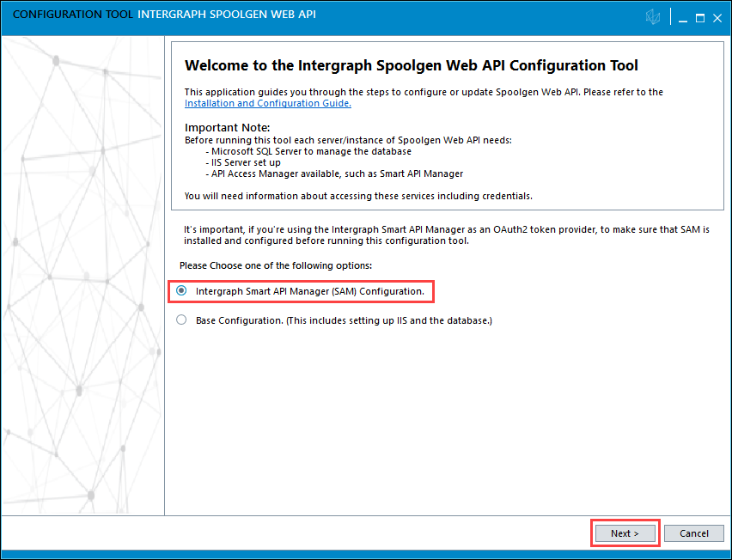Click the CONFIGURATION TOOL title text
The height and width of the screenshot is (560, 732).
click(x=72, y=16)
